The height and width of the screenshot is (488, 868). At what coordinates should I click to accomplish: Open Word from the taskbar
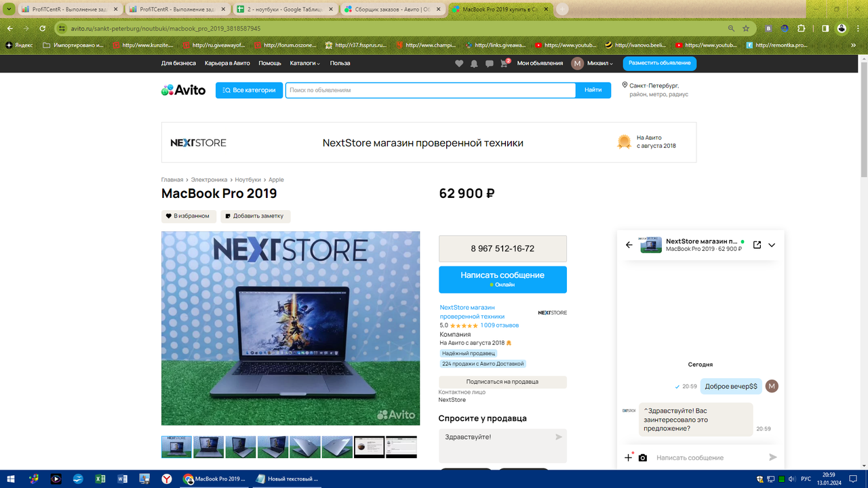(x=123, y=479)
